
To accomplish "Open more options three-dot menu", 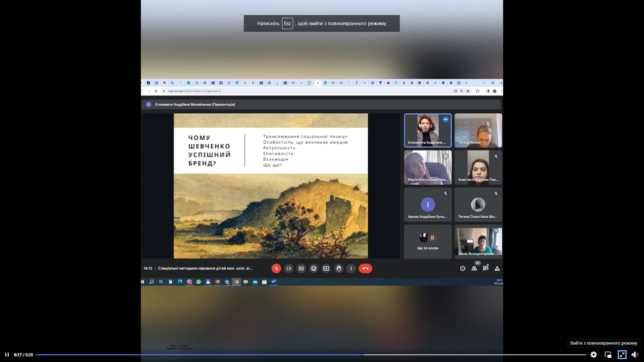I will tap(351, 268).
